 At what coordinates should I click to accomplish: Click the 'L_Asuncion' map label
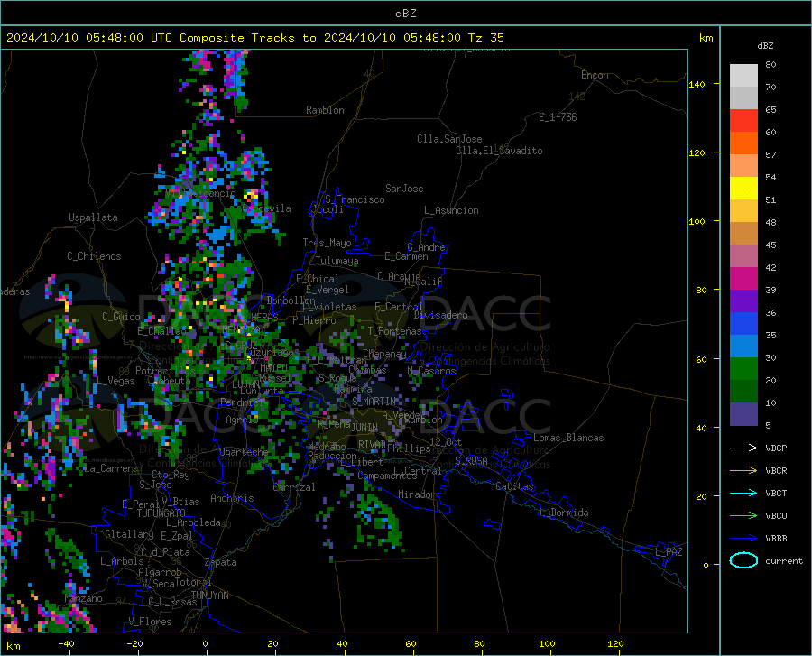pos(451,210)
